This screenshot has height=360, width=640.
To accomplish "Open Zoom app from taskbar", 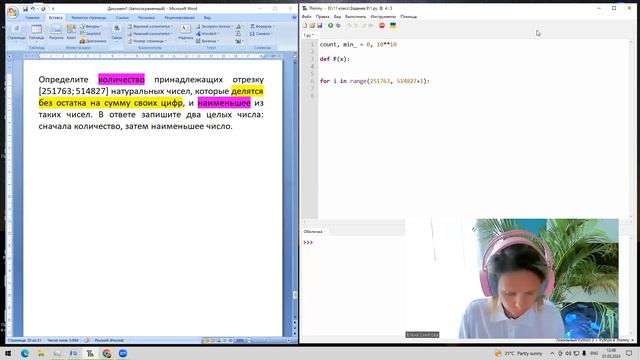I will point(123,353).
